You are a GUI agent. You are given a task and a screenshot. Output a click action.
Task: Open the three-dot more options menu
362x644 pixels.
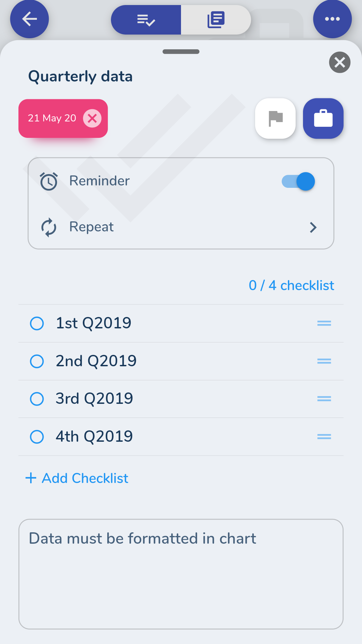(x=332, y=19)
